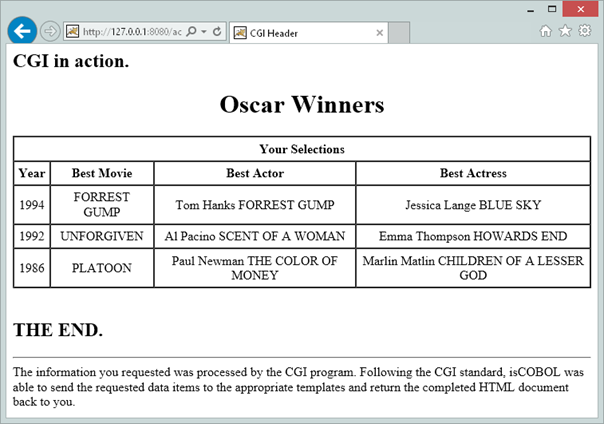The image size is (604, 424).
Task: Go to the Home page icon
Action: click(x=546, y=31)
